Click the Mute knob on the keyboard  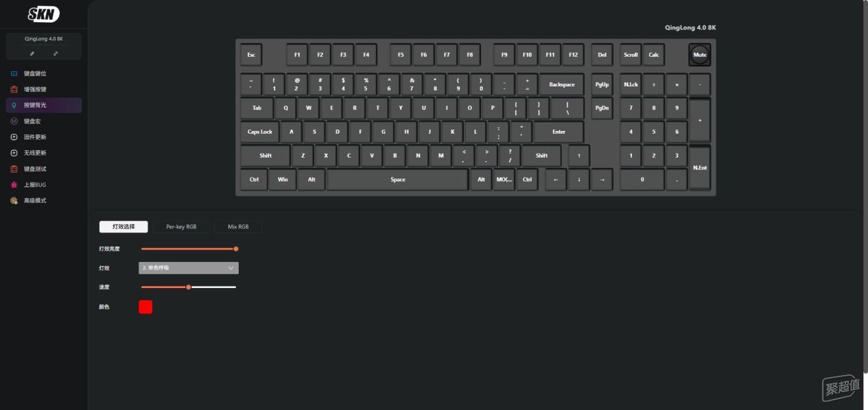[699, 55]
